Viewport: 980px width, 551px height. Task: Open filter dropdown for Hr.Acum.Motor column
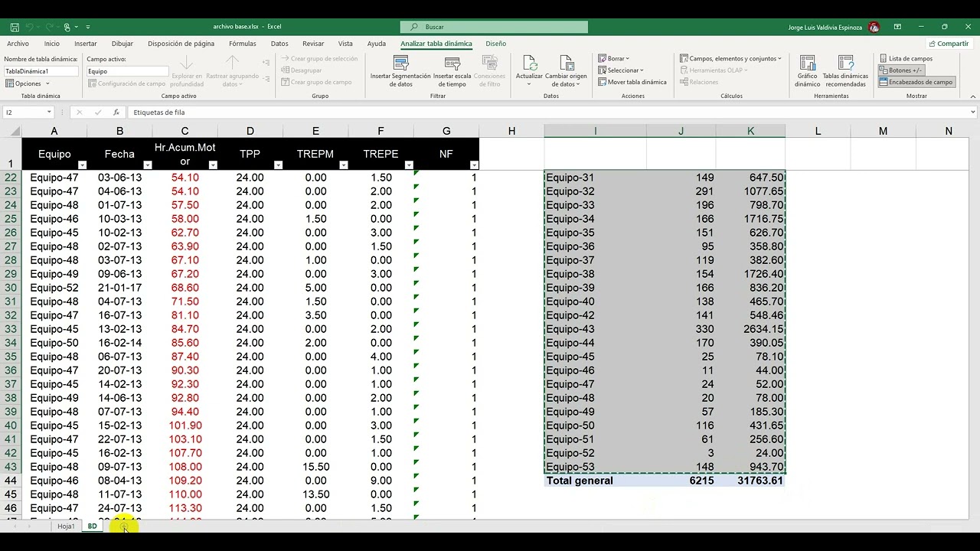(213, 165)
